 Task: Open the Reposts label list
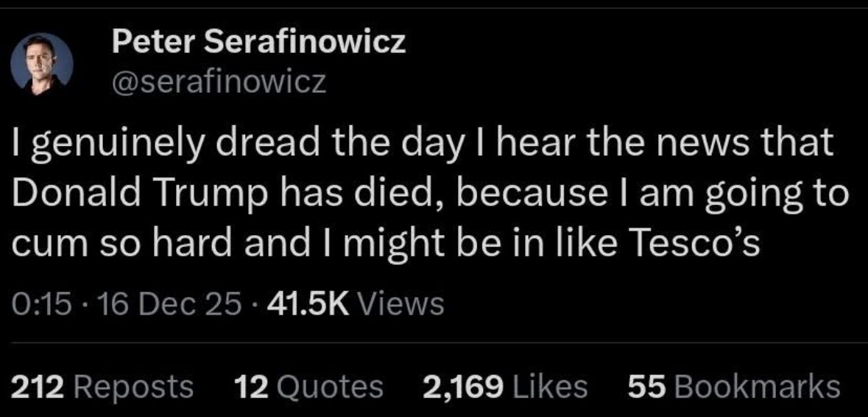pos(134,386)
